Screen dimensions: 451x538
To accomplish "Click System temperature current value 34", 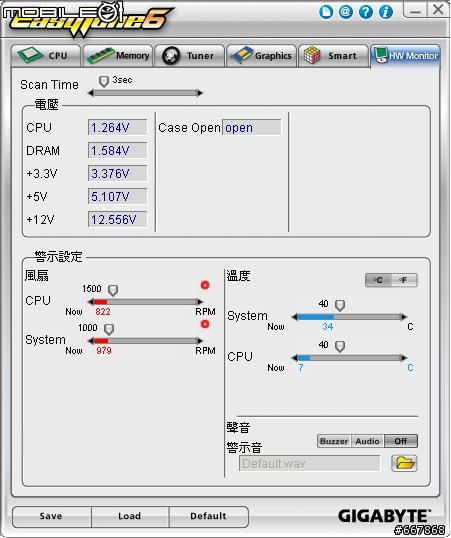I will [328, 327].
